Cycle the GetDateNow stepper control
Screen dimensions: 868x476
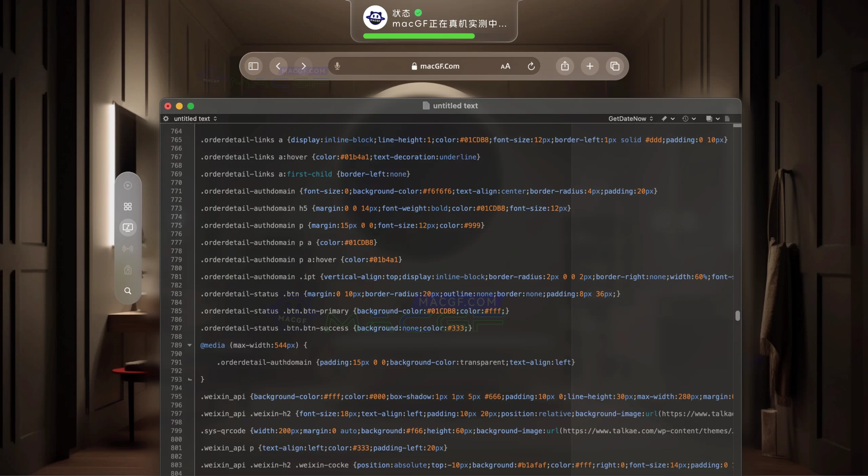(651, 119)
